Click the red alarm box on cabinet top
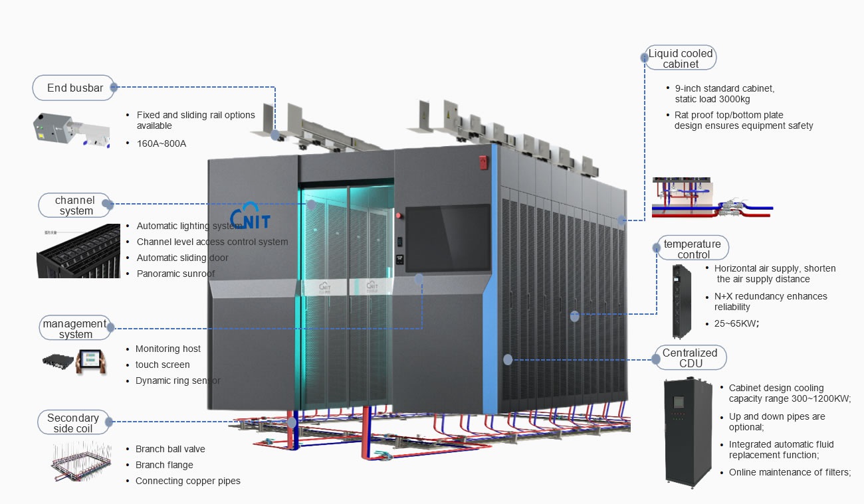 [x=483, y=162]
